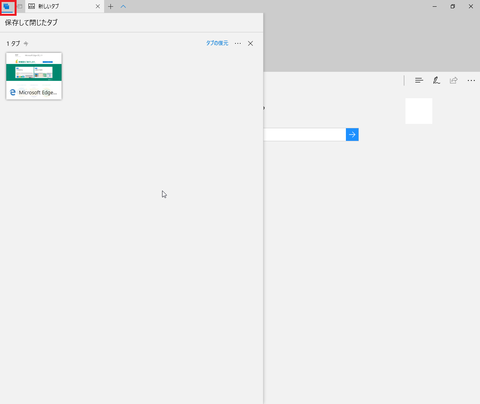Click the Share icon in toolbar

coord(454,80)
